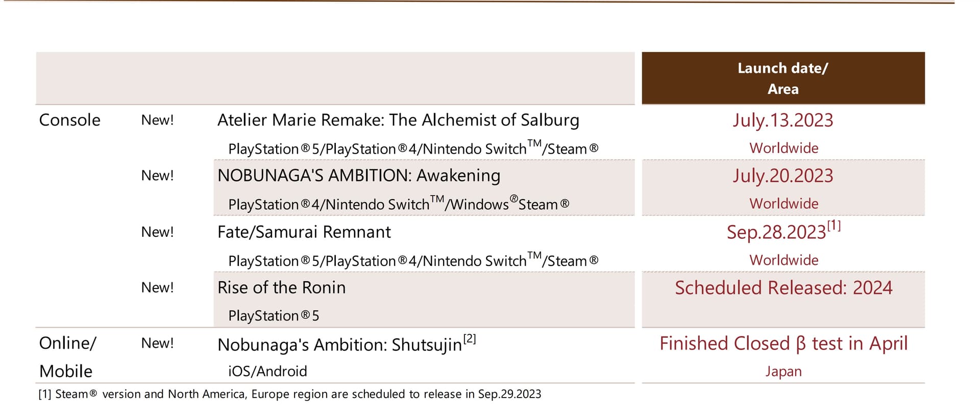Click the [2] footnote marker after Shutsujin
This screenshot has height=417, width=980.
point(470,338)
